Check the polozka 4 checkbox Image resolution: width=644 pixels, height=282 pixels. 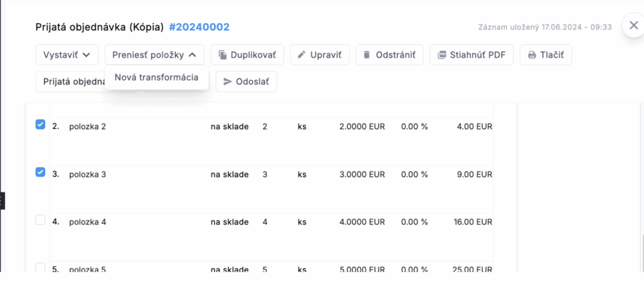click(x=40, y=220)
